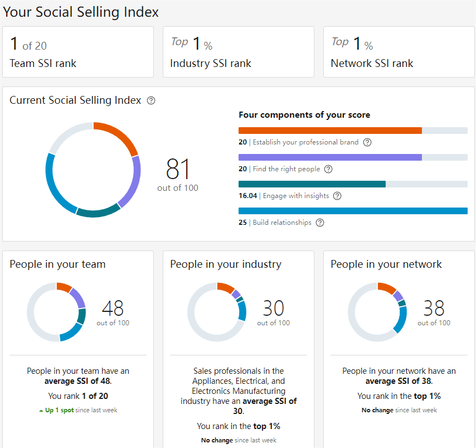The height and width of the screenshot is (448, 476).
Task: Click help icon next to Find the right people
Action: pyautogui.click(x=328, y=169)
